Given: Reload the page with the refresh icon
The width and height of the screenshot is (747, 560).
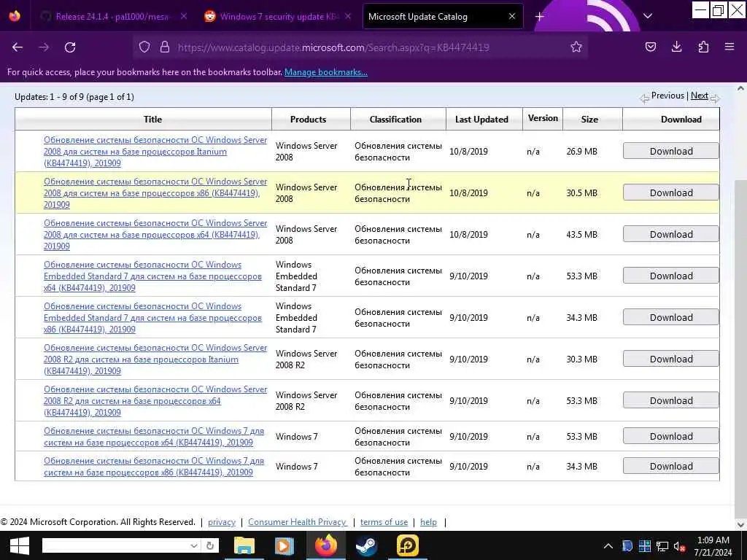Looking at the screenshot, I should click(70, 47).
